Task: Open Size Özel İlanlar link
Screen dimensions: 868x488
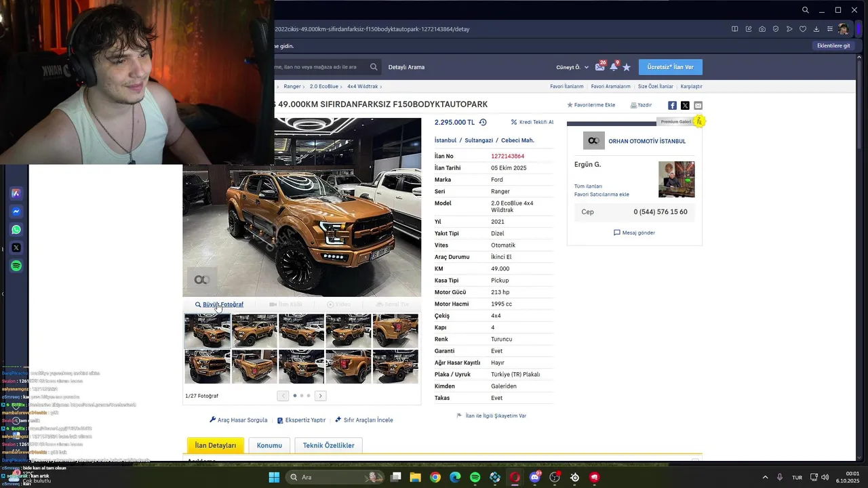Action: [656, 87]
